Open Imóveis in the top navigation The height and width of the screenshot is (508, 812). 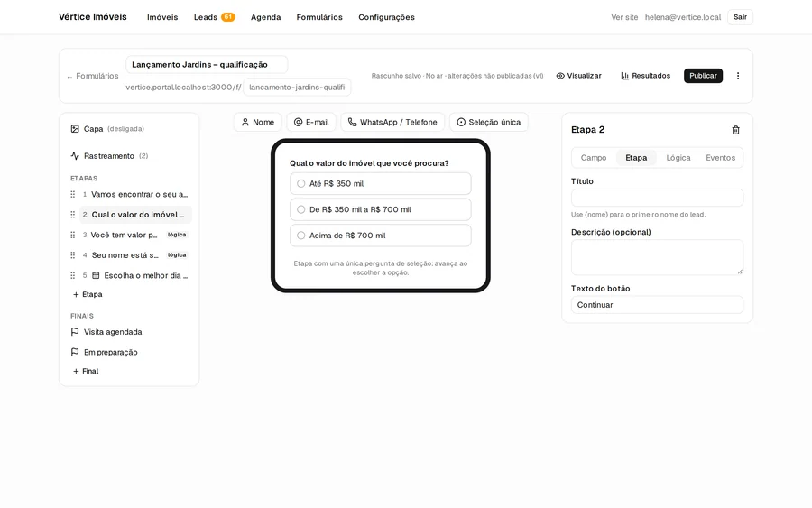coord(162,17)
